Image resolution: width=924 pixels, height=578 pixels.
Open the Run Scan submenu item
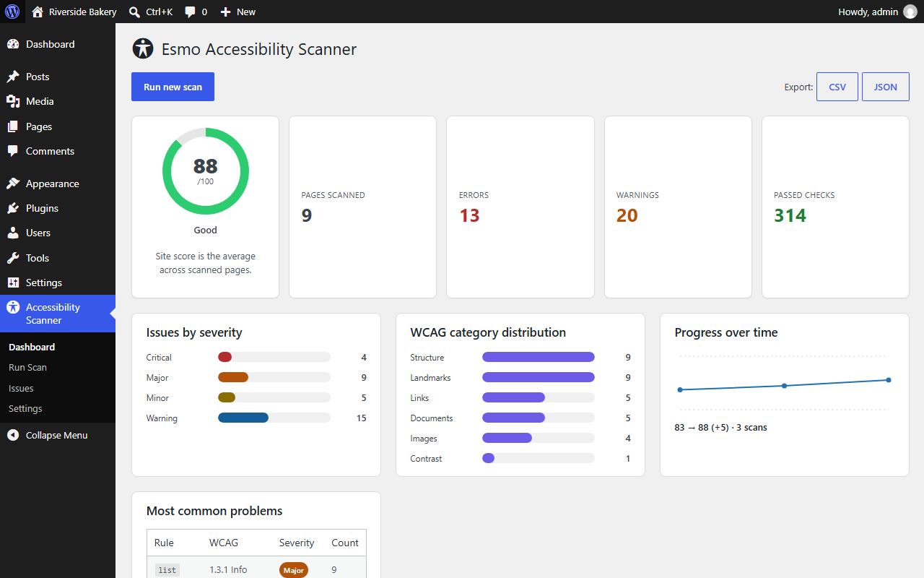(x=27, y=367)
